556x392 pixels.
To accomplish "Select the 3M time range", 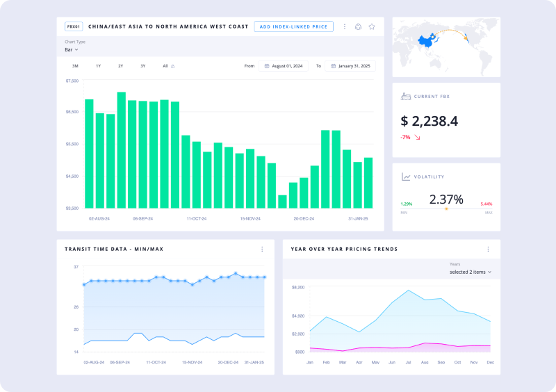I will (x=75, y=66).
